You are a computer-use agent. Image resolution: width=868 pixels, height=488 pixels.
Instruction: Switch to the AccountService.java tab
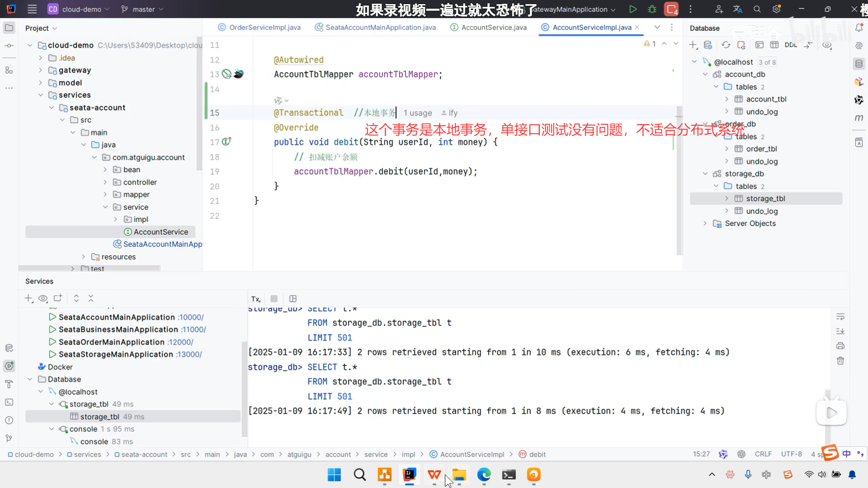click(494, 27)
